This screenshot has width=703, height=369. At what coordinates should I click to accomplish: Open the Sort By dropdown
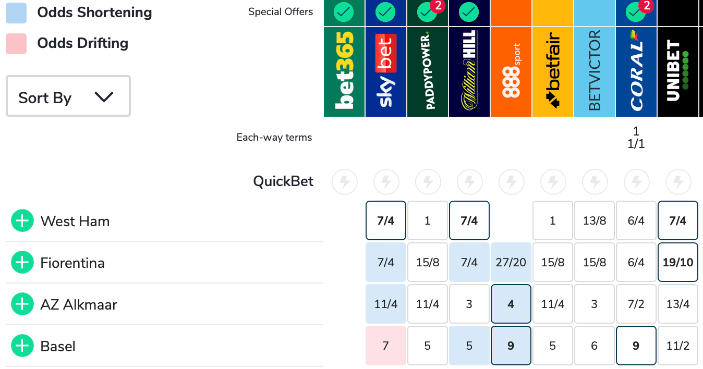click(x=68, y=96)
